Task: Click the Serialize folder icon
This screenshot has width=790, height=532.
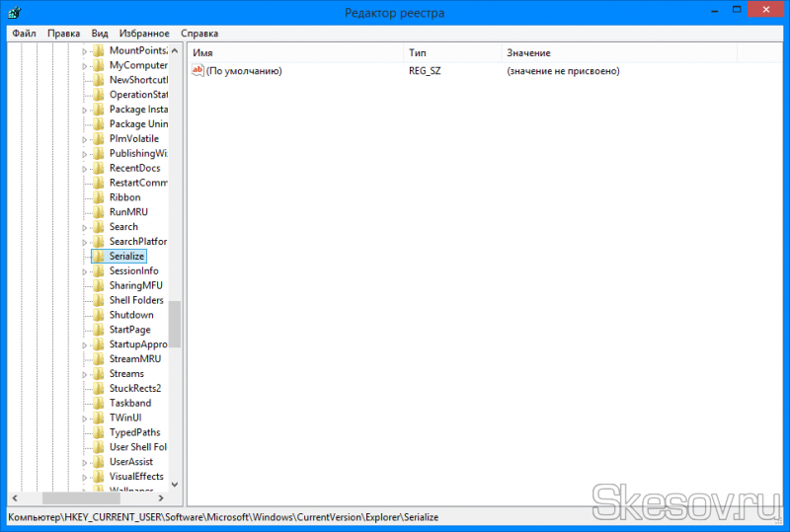Action: coord(98,257)
